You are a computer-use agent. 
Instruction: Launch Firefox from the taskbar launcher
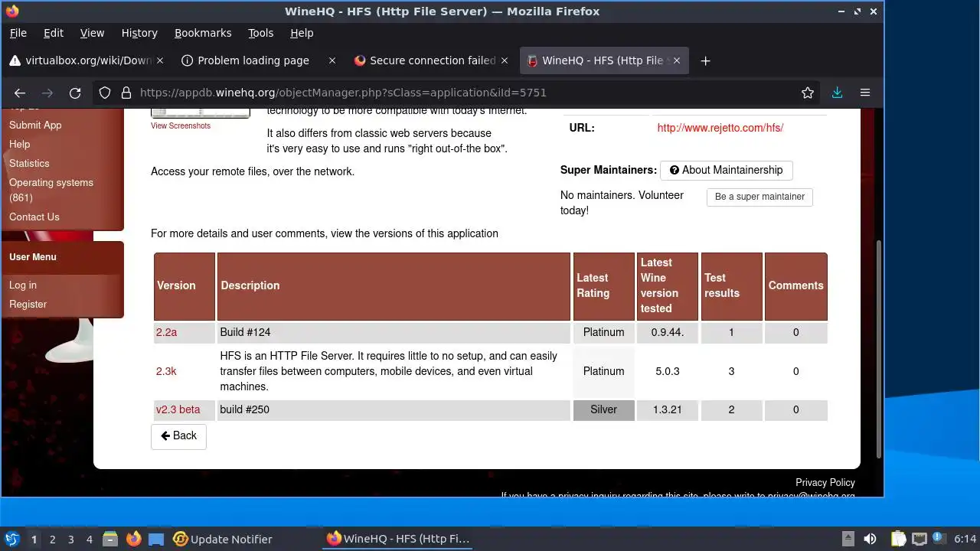[x=134, y=539]
